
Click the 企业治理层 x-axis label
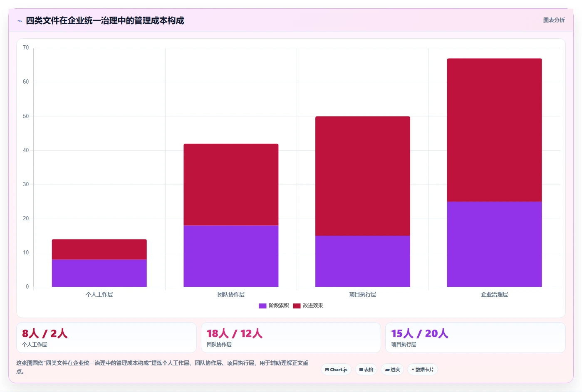click(x=494, y=294)
